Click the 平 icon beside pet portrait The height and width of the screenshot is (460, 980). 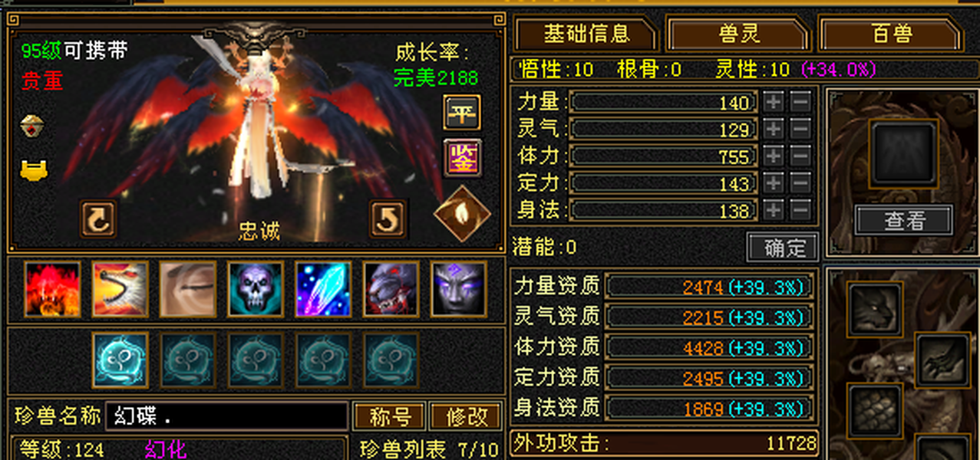pyautogui.click(x=462, y=113)
